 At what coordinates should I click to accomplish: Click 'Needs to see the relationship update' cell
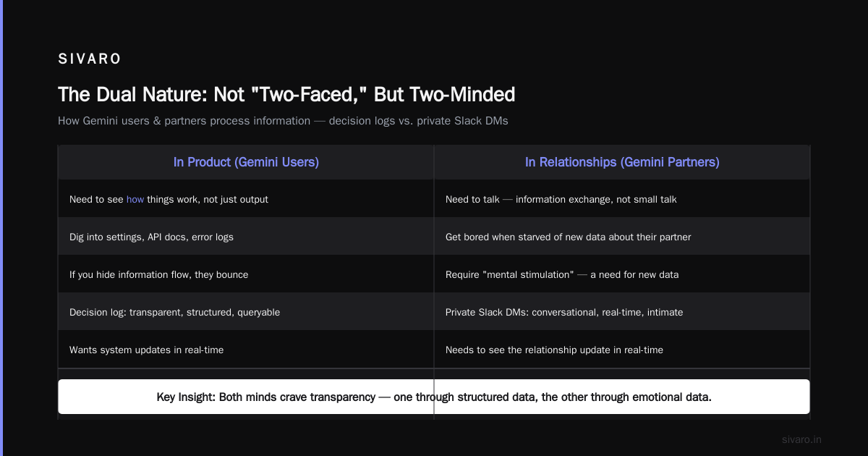[x=622, y=350]
